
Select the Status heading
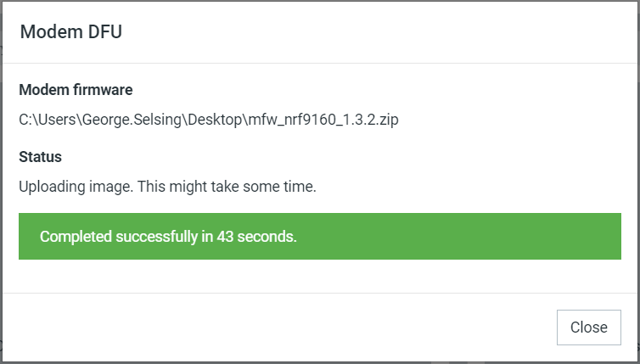point(41,157)
